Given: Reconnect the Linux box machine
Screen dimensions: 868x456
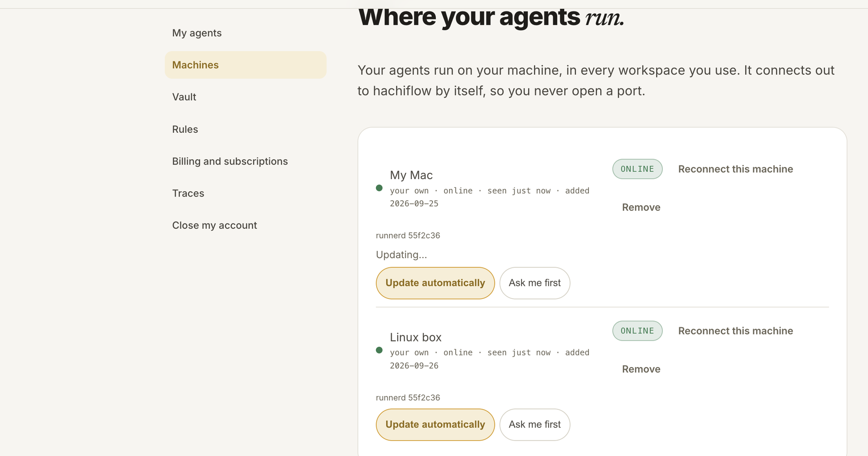Looking at the screenshot, I should 735,331.
